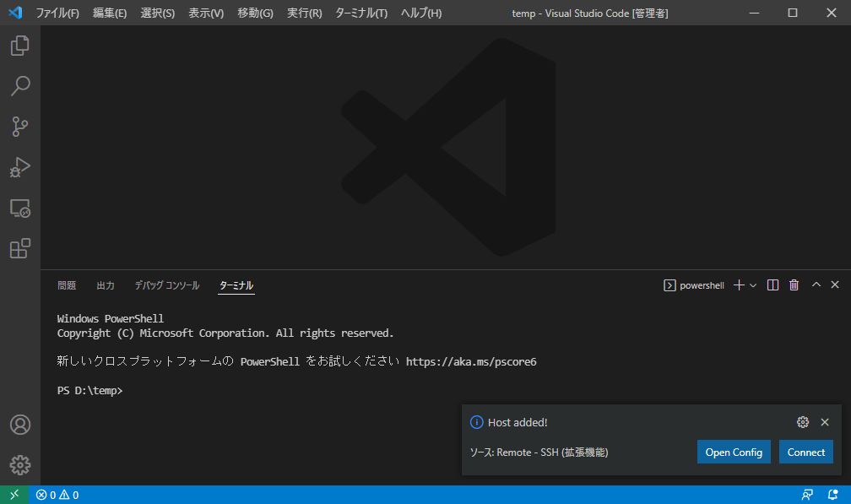Maximize the panel with chevron up
The image size is (851, 504).
(x=816, y=285)
